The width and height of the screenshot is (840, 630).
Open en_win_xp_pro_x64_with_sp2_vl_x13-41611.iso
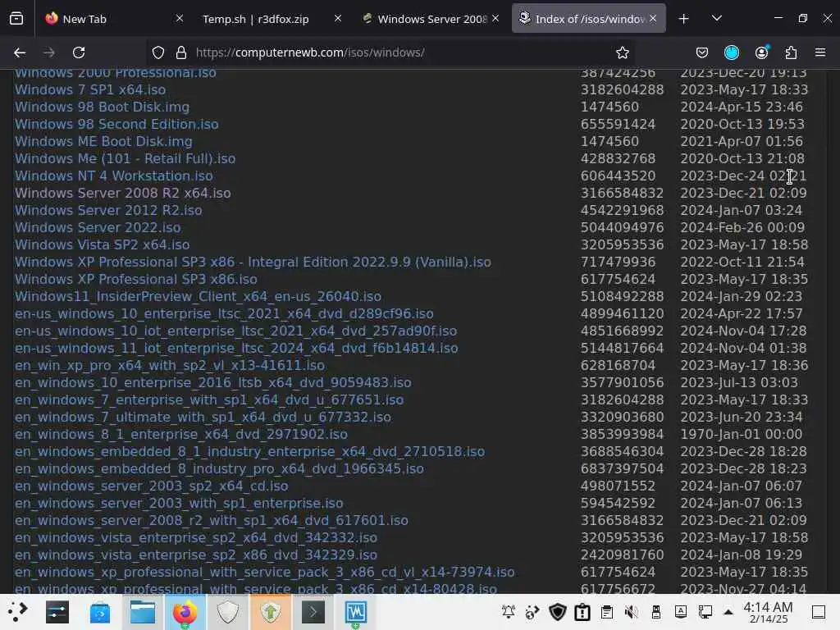coord(170,365)
